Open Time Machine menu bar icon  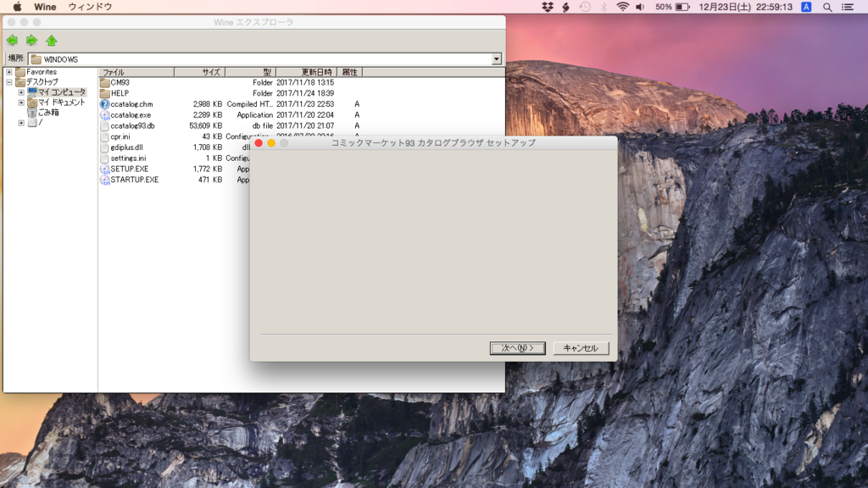pyautogui.click(x=585, y=7)
